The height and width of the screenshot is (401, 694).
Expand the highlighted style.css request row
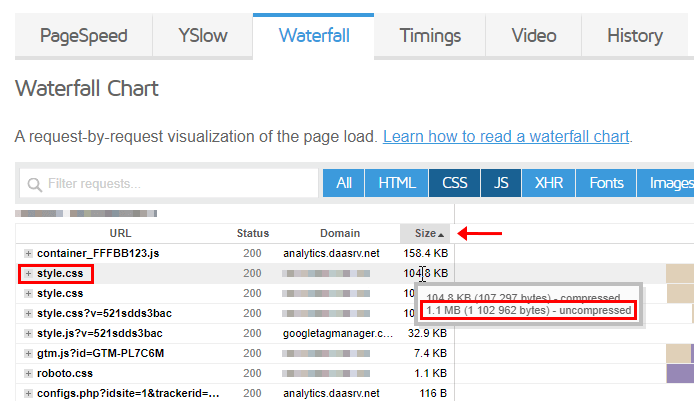(28, 274)
